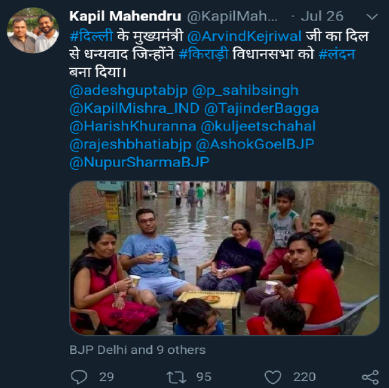Open the @AshokGoelBJP mention
The image size is (389, 388).
255,144
